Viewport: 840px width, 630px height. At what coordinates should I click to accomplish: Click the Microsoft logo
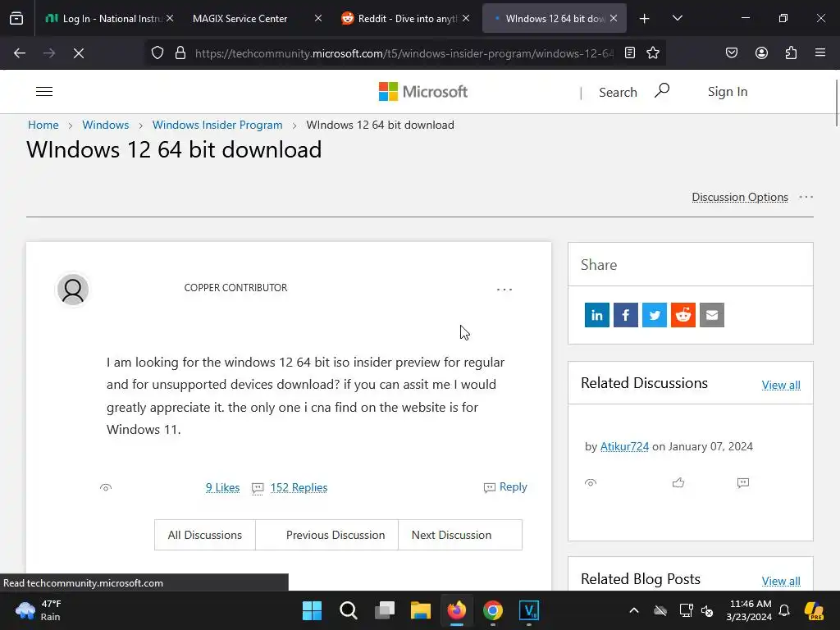[x=423, y=92]
